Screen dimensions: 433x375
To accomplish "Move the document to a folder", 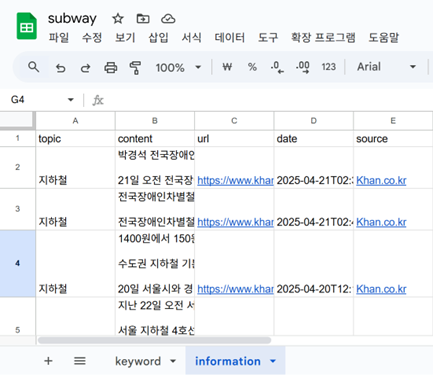I will point(143,19).
